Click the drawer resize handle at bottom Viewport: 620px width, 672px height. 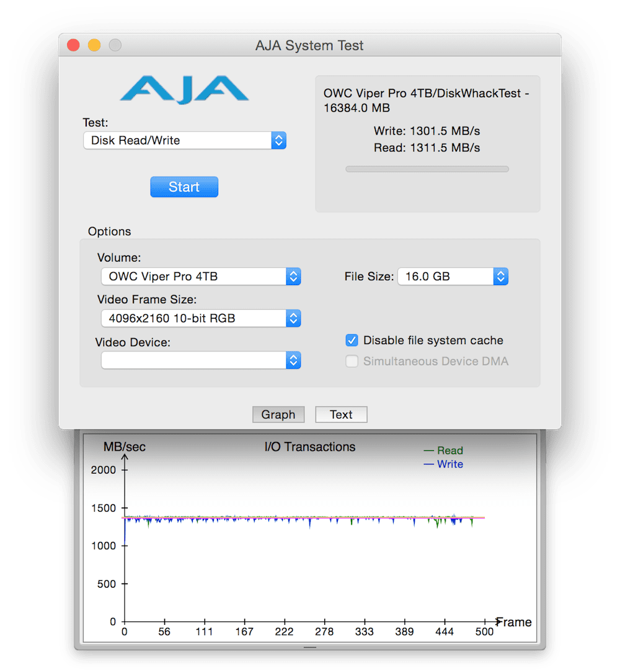pyautogui.click(x=309, y=647)
